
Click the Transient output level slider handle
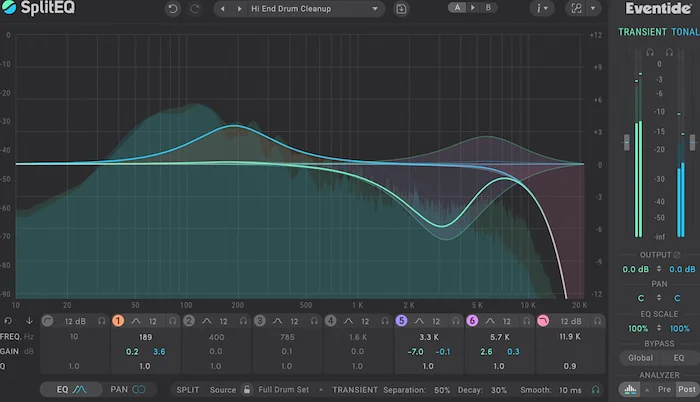tap(626, 142)
